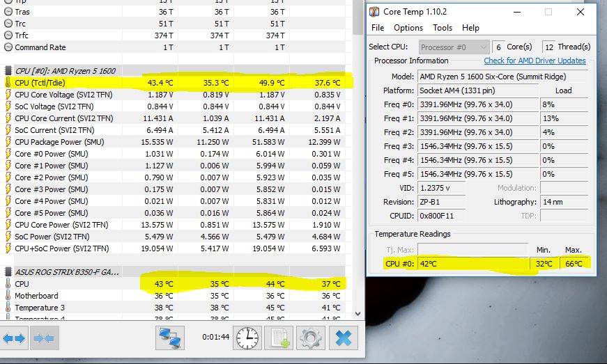Click the 51.583 W maximum package power value
The image size is (607, 364).
(x=268, y=142)
